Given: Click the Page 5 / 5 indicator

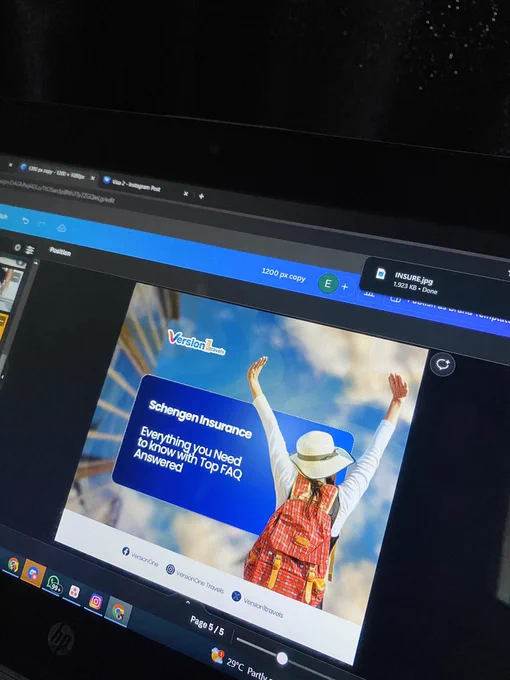Looking at the screenshot, I should 207,626.
